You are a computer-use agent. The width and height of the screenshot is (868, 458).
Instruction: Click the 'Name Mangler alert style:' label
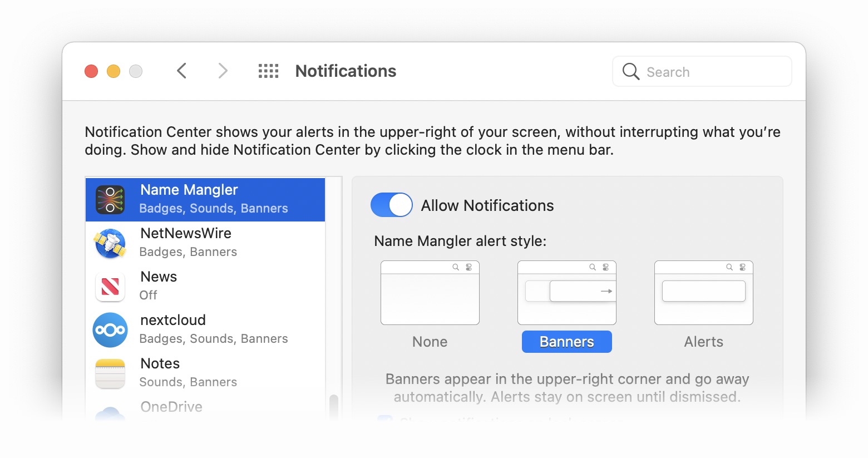point(460,241)
